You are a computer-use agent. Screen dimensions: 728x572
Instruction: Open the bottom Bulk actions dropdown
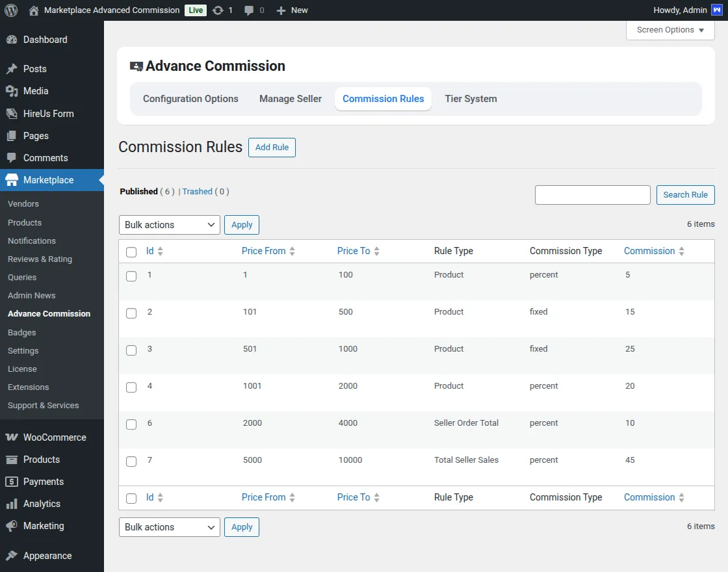pyautogui.click(x=170, y=527)
